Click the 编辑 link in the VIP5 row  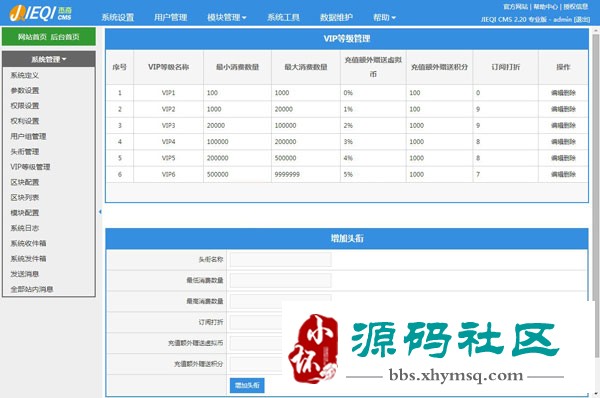557,158
